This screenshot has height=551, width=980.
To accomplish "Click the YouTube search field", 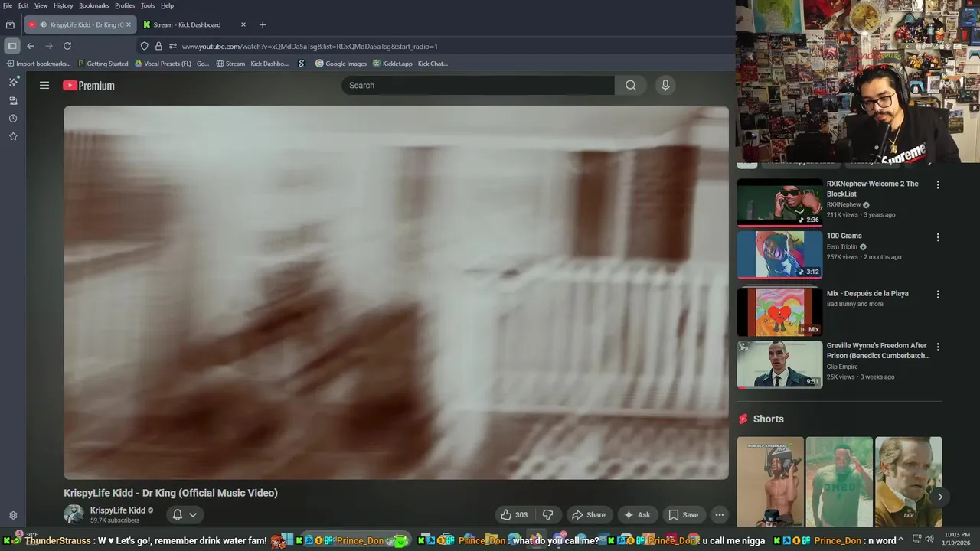I will pos(478,86).
